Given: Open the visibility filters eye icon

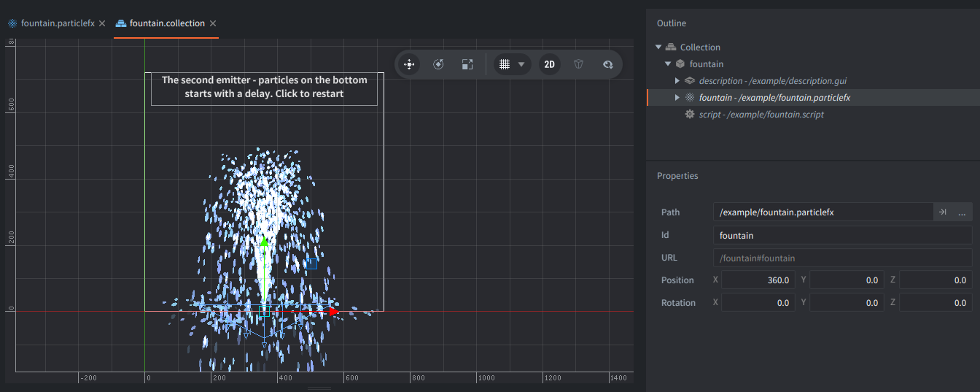Looking at the screenshot, I should 607,64.
